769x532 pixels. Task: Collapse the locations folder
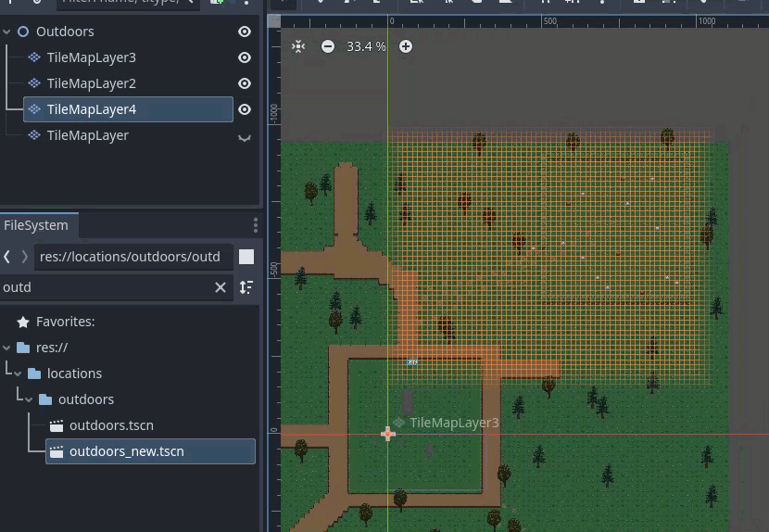click(x=16, y=374)
